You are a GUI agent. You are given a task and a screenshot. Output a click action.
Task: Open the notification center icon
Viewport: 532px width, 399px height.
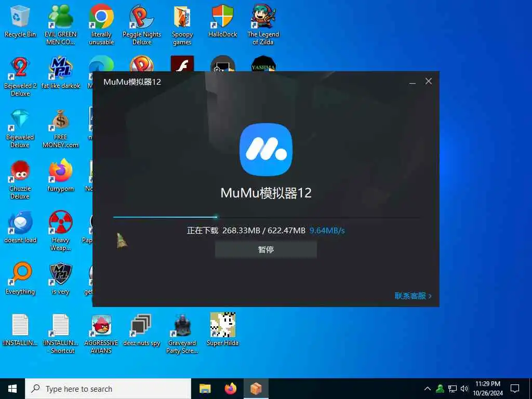point(515,389)
